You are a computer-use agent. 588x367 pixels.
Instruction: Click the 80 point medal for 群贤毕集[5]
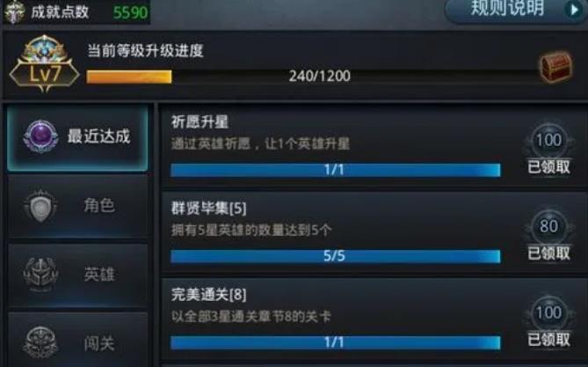549,226
